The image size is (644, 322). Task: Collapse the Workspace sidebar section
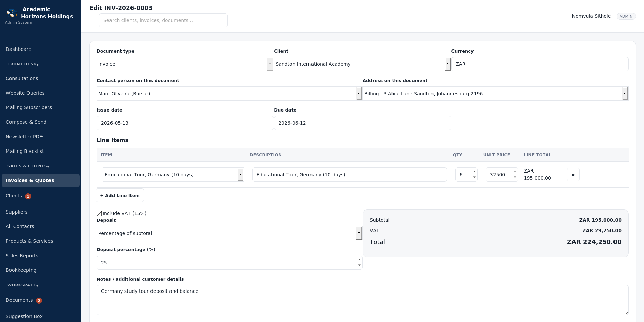pyautogui.click(x=23, y=285)
